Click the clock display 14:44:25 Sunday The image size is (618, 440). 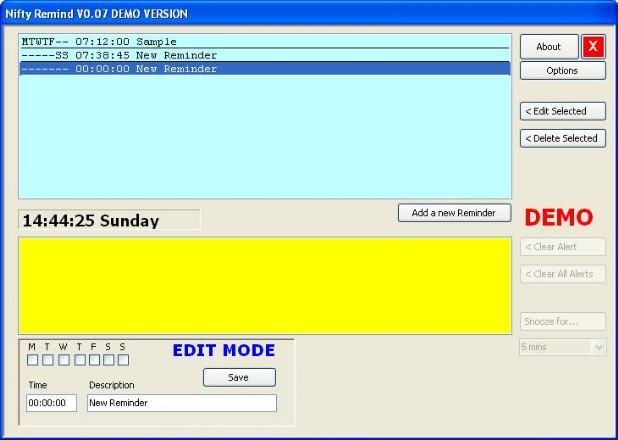coord(109,220)
